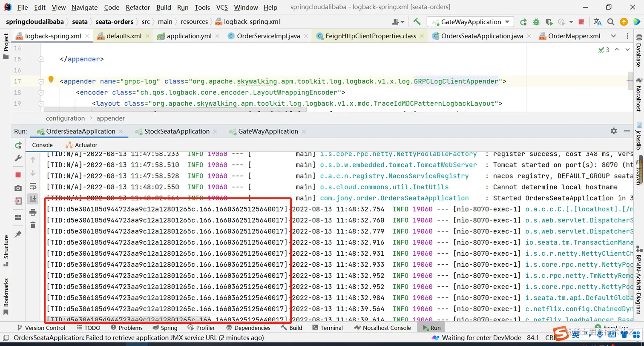Close the logback-spring.xml tab
Screen dimensions: 644x346
coord(87,36)
